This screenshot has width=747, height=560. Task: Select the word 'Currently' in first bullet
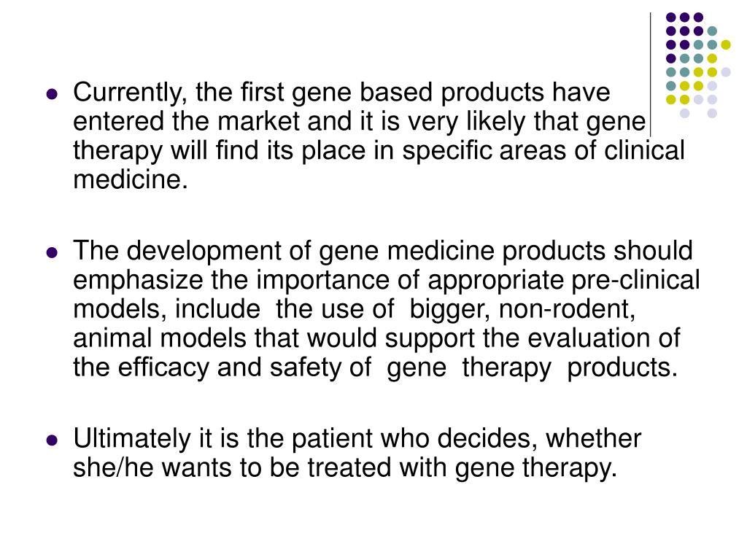point(125,93)
